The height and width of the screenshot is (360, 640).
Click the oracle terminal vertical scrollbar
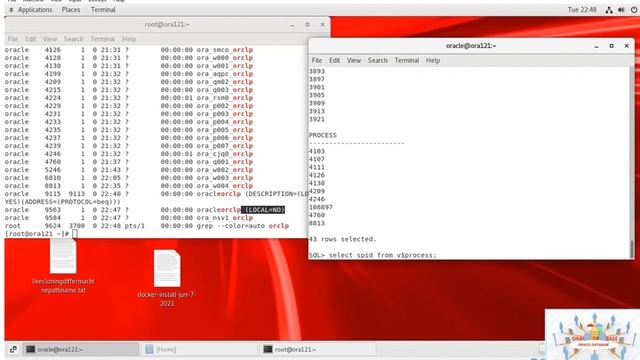click(x=632, y=163)
